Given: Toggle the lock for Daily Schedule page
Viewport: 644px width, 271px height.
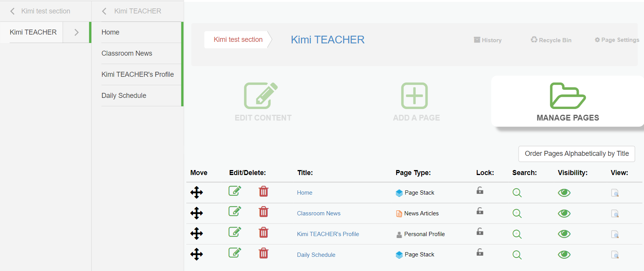Looking at the screenshot, I should point(480,252).
